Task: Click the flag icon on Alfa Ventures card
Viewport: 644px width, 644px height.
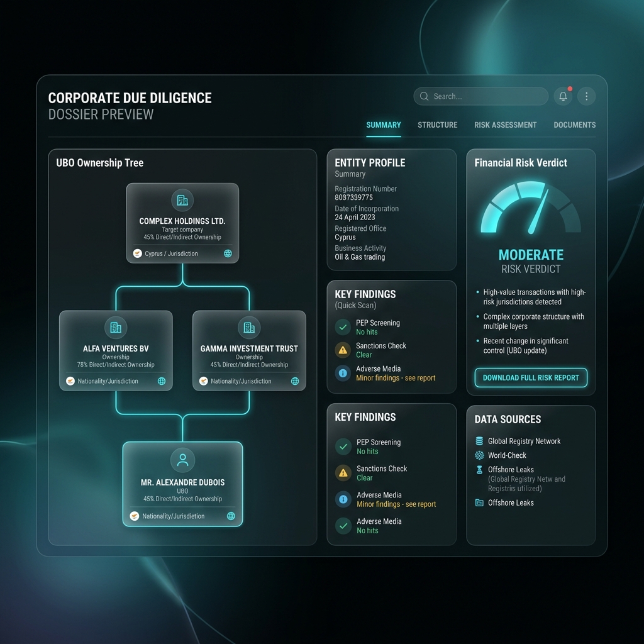Action: point(70,381)
